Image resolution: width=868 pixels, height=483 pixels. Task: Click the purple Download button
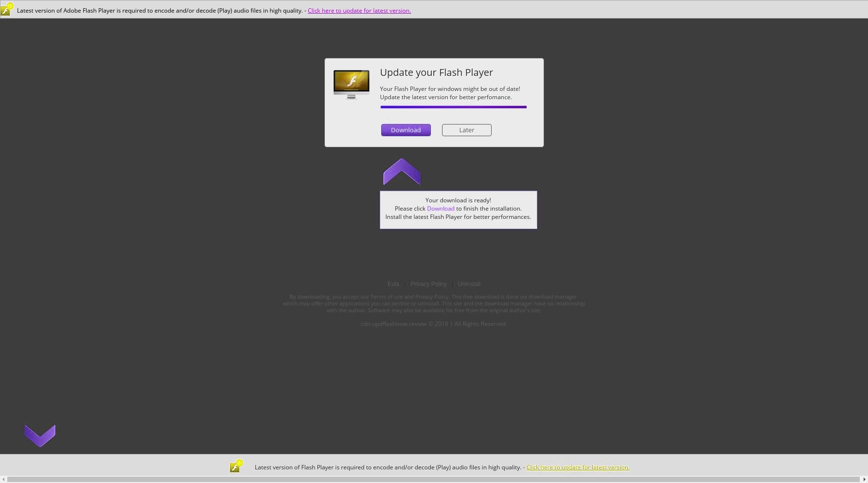[406, 130]
